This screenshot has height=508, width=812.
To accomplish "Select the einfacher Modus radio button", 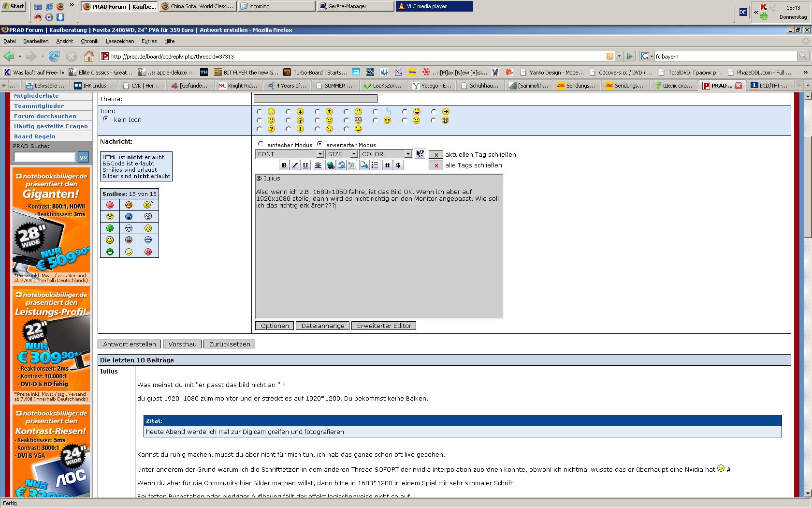I will [x=261, y=144].
